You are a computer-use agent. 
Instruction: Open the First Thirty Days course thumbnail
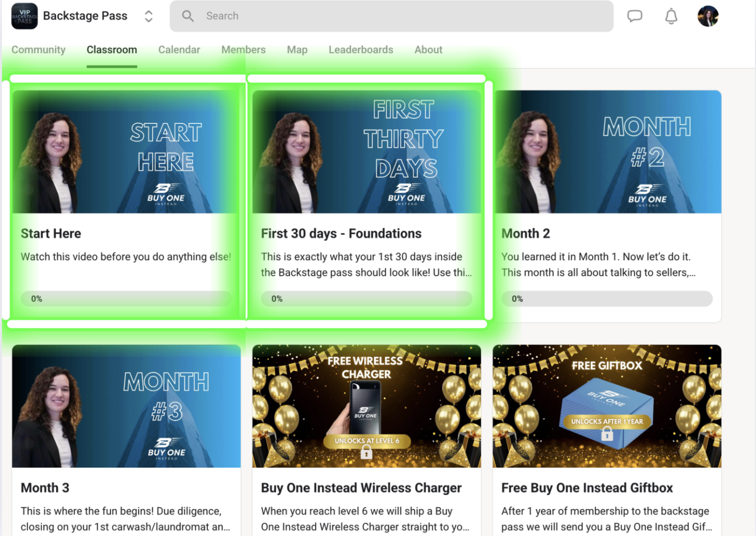click(366, 152)
